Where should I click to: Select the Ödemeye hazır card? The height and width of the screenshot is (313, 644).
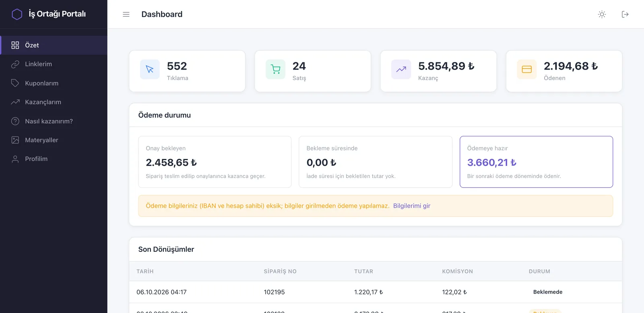(536, 162)
